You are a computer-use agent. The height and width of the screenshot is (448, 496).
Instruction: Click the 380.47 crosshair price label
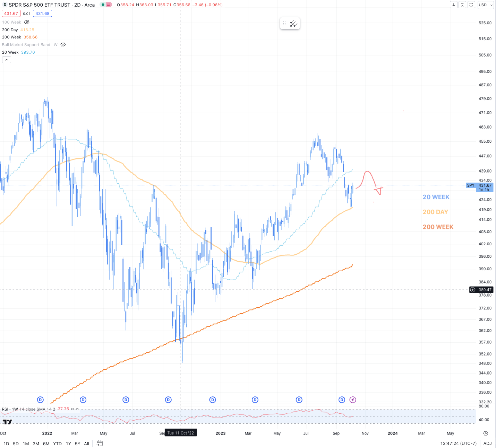(485, 290)
